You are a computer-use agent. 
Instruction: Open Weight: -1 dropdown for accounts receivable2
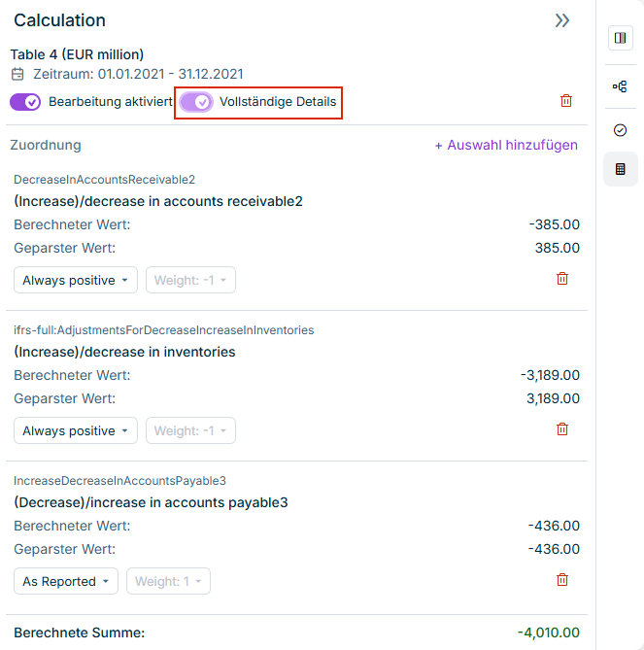190,281
